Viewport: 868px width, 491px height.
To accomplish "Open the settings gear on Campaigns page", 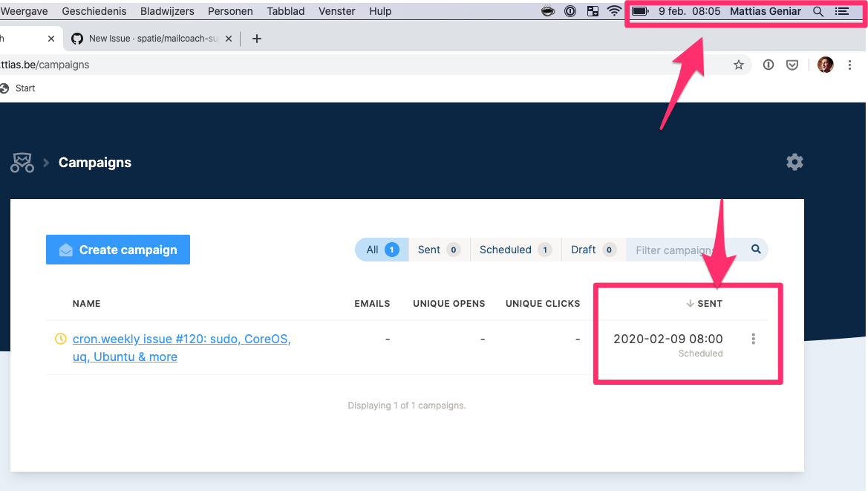I will click(x=794, y=162).
